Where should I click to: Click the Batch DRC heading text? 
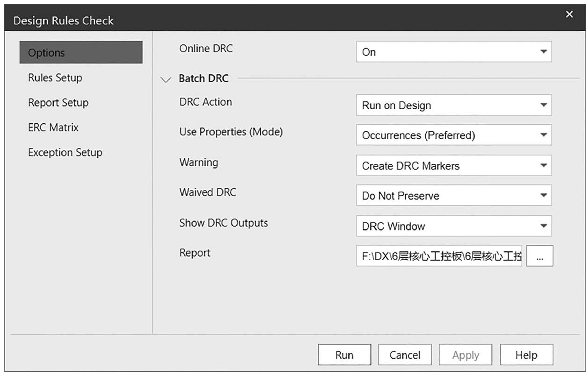coord(204,78)
